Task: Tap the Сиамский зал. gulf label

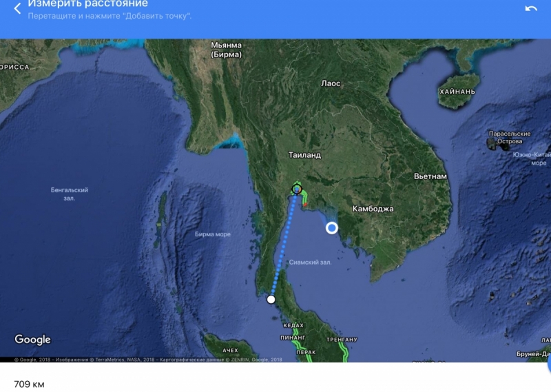Action: [x=310, y=262]
